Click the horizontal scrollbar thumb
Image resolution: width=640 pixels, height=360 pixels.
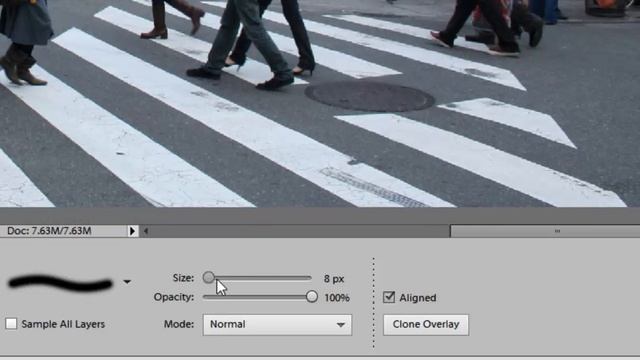tap(545, 231)
